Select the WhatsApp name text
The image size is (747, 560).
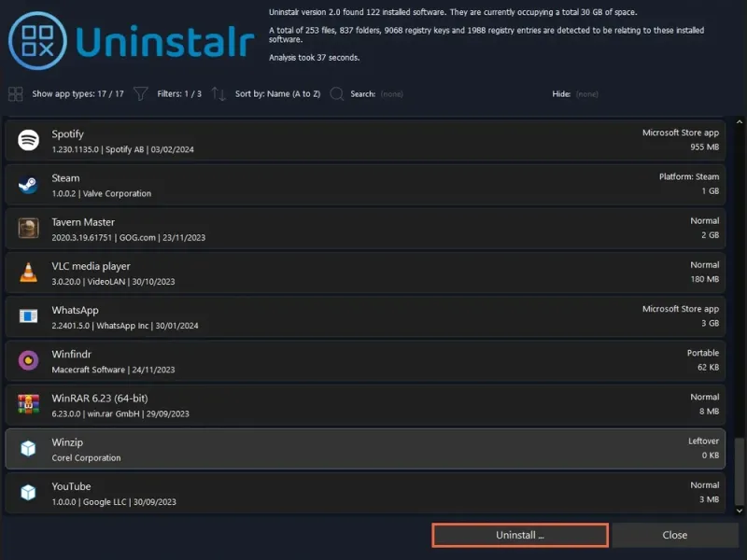[76, 311]
